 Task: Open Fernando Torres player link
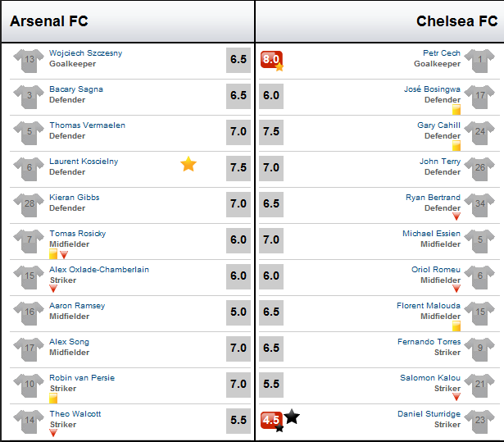(429, 342)
